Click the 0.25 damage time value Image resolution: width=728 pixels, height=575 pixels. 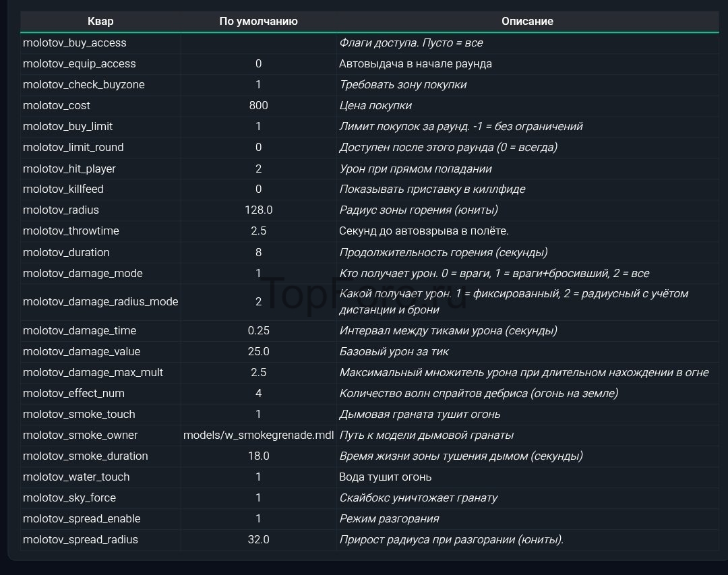[259, 331]
